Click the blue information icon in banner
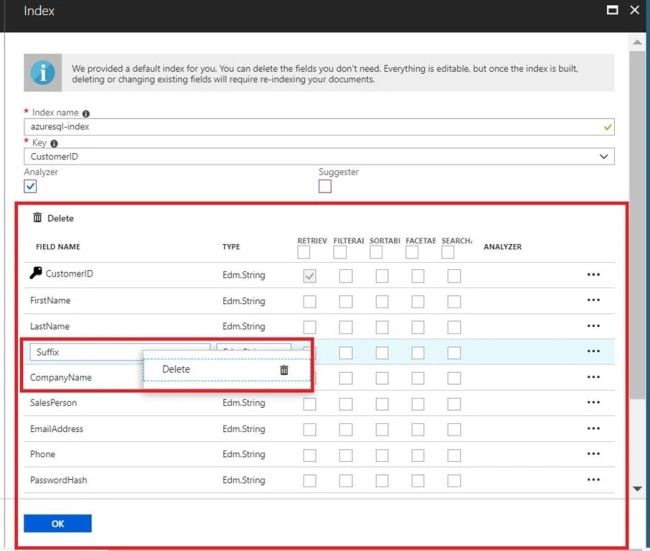The image size is (650, 551). click(43, 73)
